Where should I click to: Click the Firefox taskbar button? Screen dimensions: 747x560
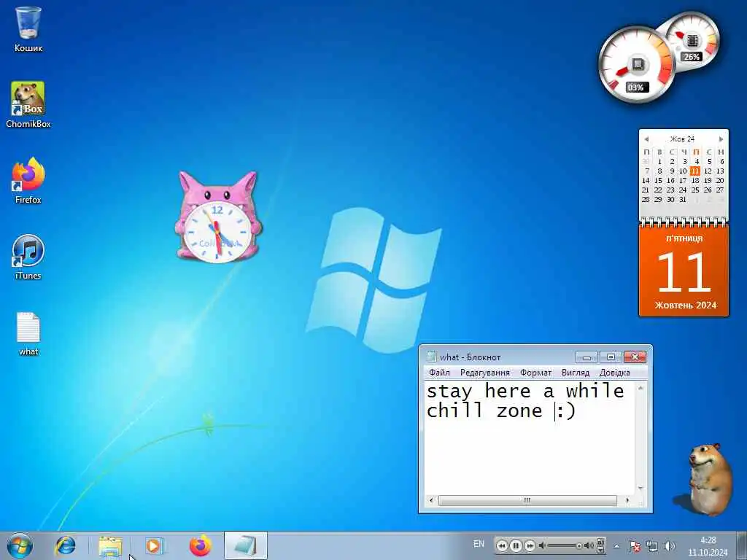[x=200, y=545]
